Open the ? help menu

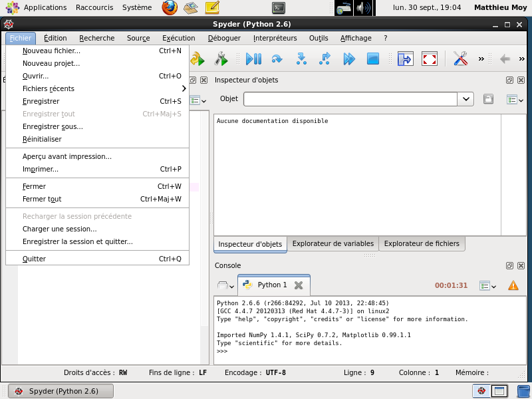[386, 38]
